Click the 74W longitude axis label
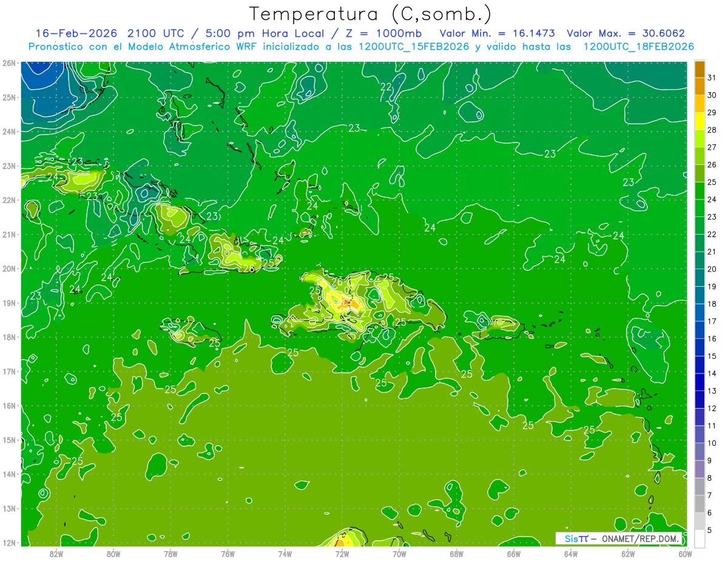This screenshot has height=562, width=728. (x=285, y=554)
